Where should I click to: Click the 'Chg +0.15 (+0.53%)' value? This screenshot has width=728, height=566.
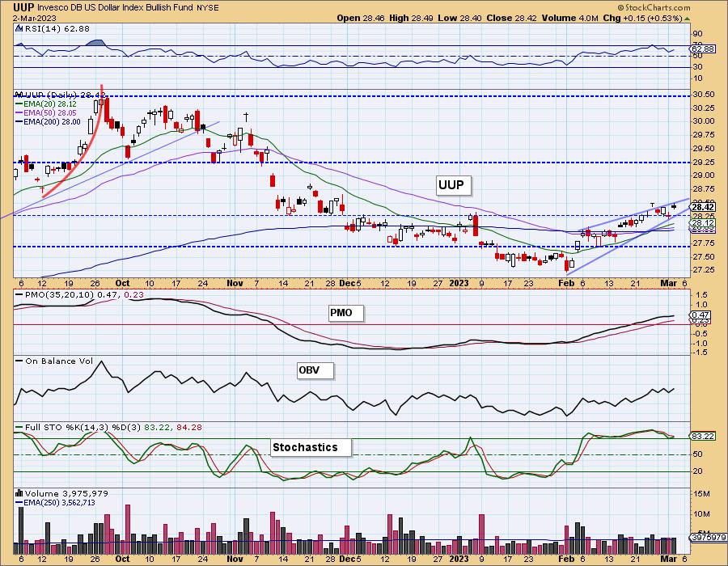coord(642,18)
